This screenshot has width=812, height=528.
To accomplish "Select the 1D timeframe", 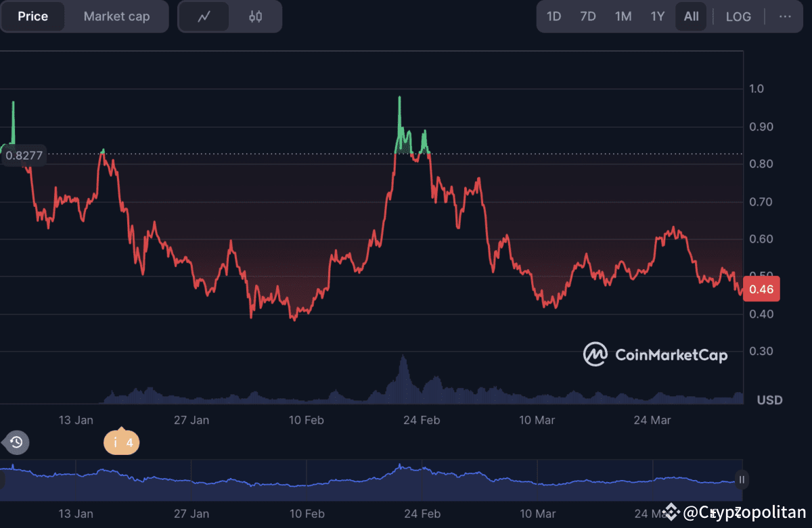I will (554, 16).
